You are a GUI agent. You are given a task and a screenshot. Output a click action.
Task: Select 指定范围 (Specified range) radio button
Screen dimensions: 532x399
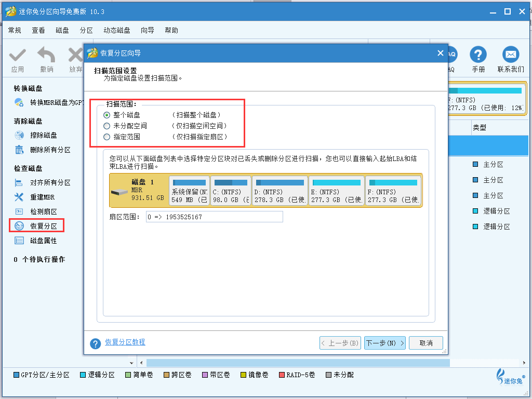click(107, 137)
